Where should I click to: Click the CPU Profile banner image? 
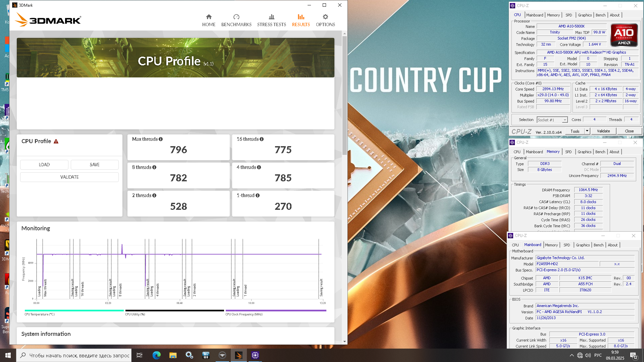click(175, 58)
